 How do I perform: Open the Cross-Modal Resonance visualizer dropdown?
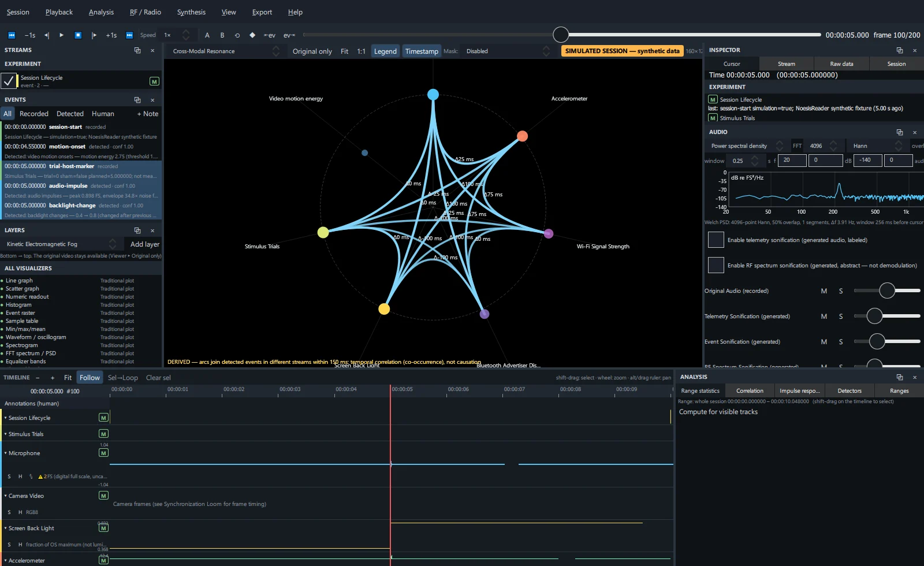pyautogui.click(x=226, y=51)
